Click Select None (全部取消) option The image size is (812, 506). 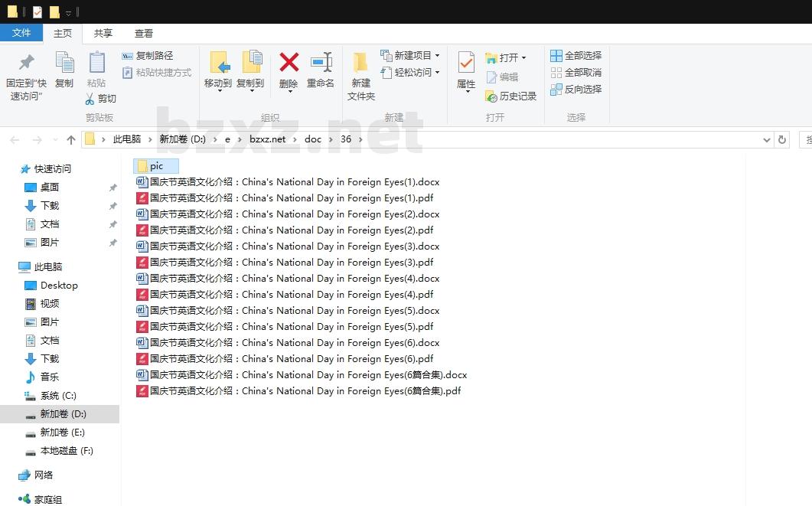(x=576, y=73)
